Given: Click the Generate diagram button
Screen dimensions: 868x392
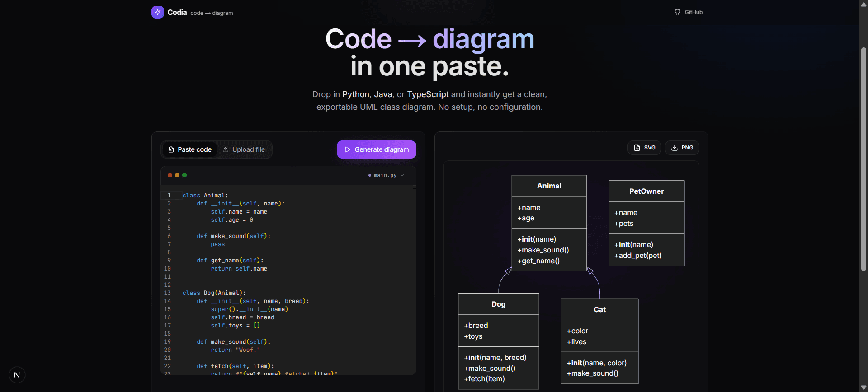Looking at the screenshot, I should coord(377,149).
